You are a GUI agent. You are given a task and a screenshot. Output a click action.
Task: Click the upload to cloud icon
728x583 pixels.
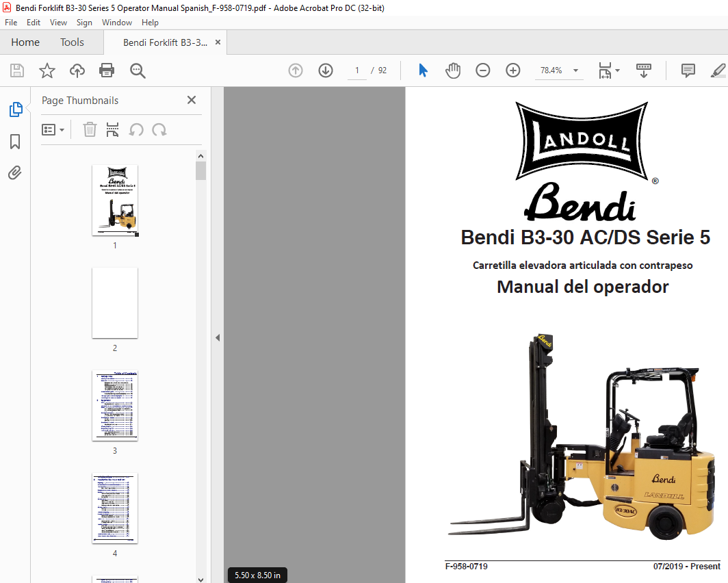tap(77, 70)
